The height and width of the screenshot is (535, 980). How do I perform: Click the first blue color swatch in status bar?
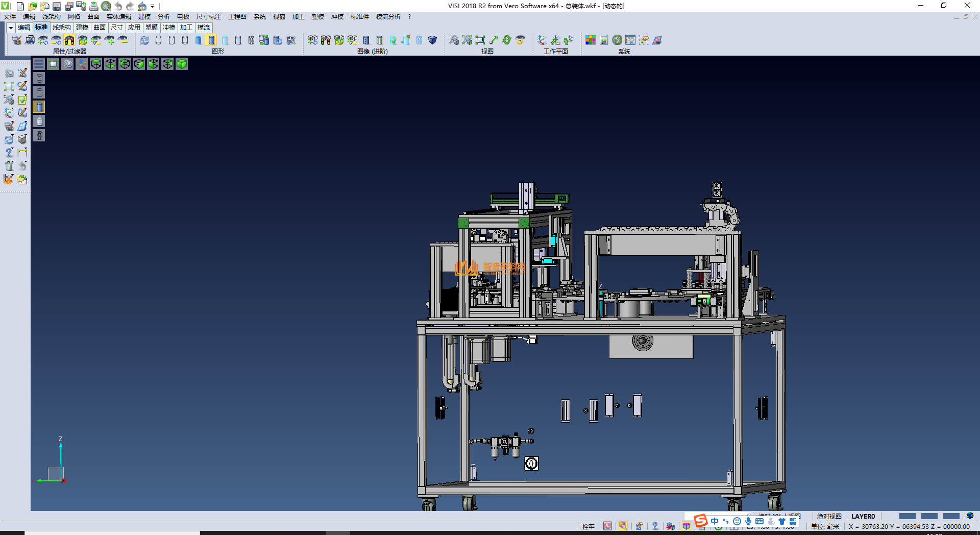[907, 516]
